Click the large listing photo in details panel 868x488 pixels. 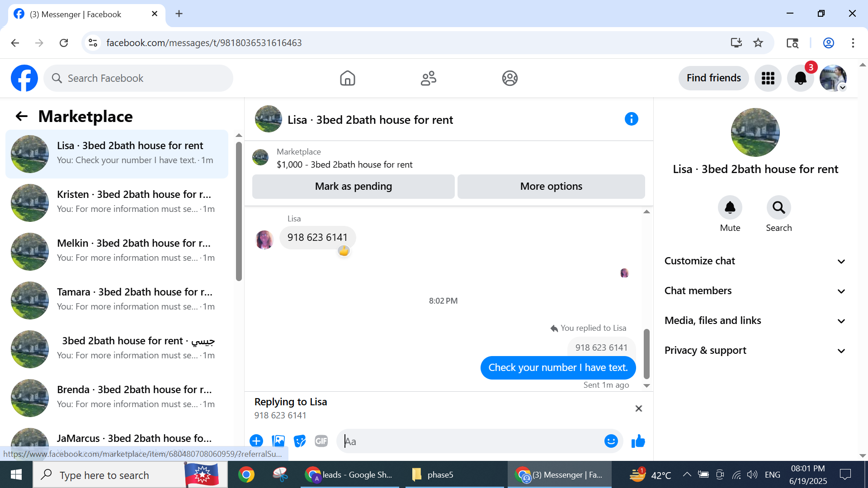[755, 132]
